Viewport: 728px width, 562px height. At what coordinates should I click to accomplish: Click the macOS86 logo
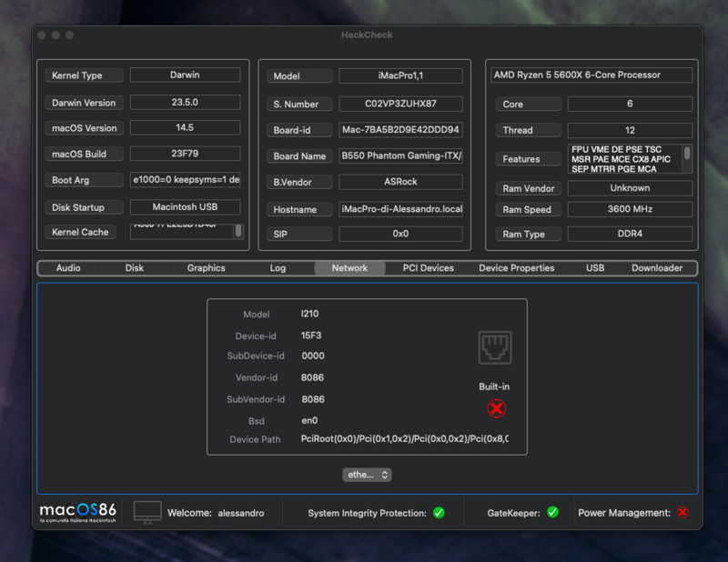(77, 512)
